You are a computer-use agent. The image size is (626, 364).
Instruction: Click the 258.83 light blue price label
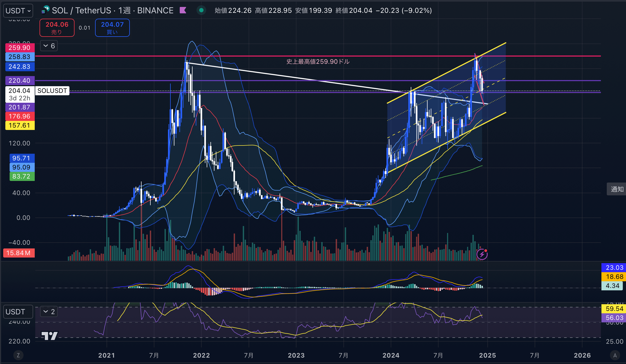pos(20,57)
